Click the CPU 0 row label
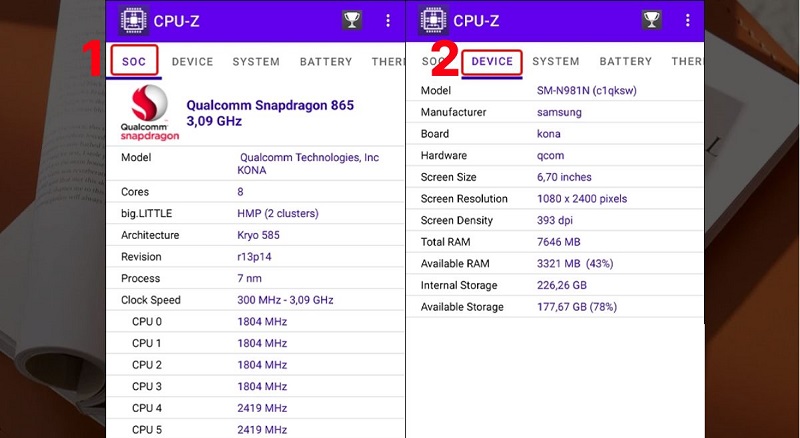Screen dimensions: 800x438 (x=147, y=322)
